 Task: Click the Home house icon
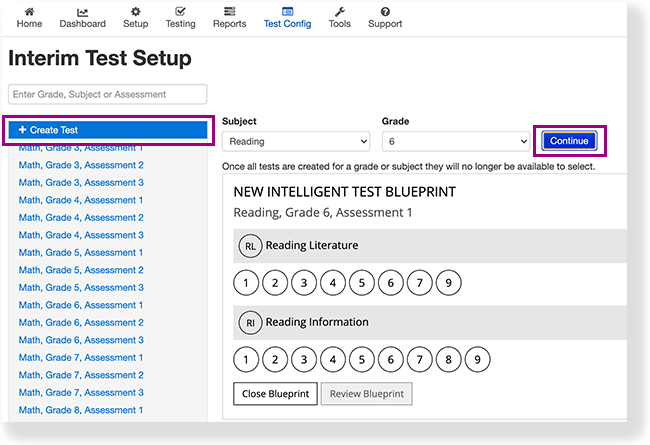click(29, 12)
